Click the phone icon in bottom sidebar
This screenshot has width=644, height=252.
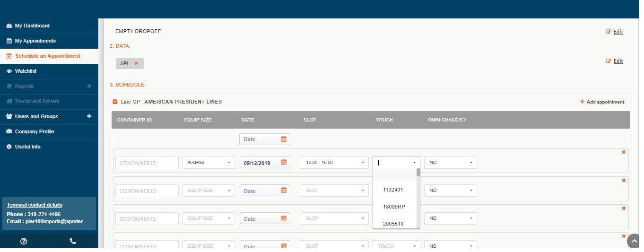click(73, 241)
